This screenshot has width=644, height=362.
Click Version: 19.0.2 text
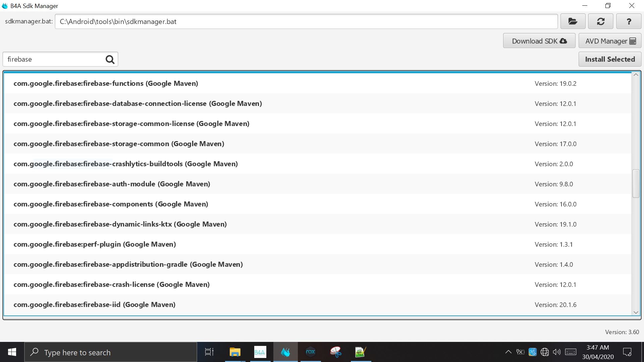click(x=555, y=83)
